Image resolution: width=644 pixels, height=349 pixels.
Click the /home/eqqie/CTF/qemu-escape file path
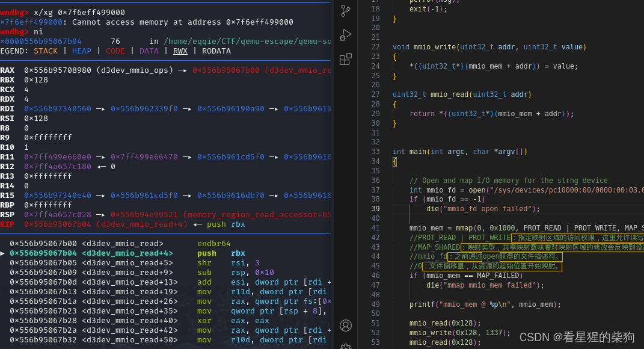[x=247, y=41]
